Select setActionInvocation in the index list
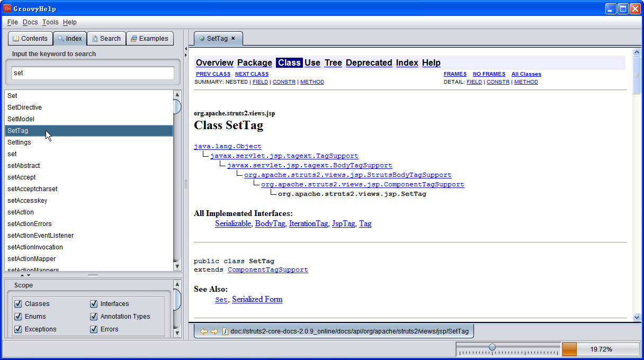 (89, 247)
